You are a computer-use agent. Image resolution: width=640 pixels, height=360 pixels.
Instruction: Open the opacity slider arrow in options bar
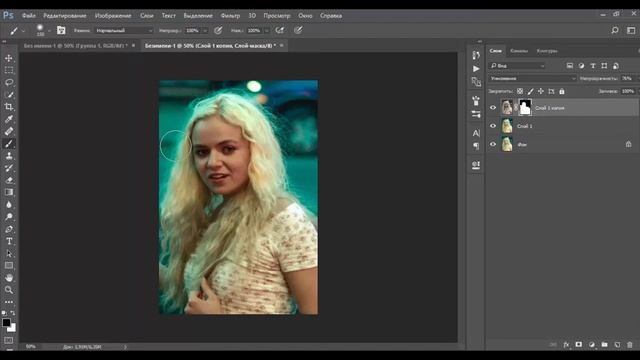pyautogui.click(x=205, y=31)
